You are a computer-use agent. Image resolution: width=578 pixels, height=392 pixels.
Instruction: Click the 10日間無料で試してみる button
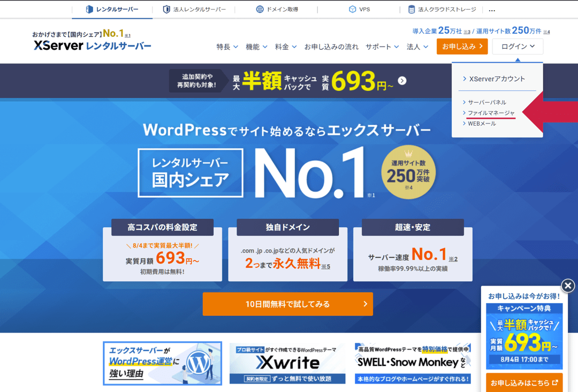click(x=287, y=304)
